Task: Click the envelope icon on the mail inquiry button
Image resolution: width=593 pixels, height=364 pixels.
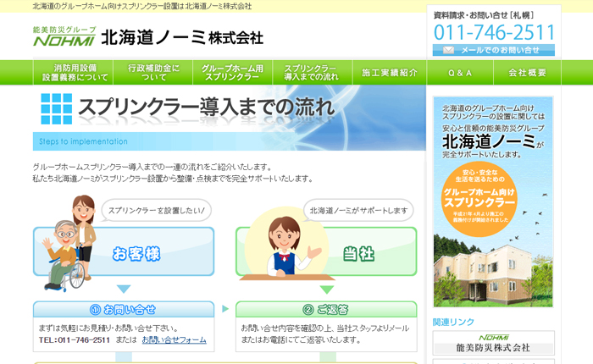Action: tap(448, 50)
